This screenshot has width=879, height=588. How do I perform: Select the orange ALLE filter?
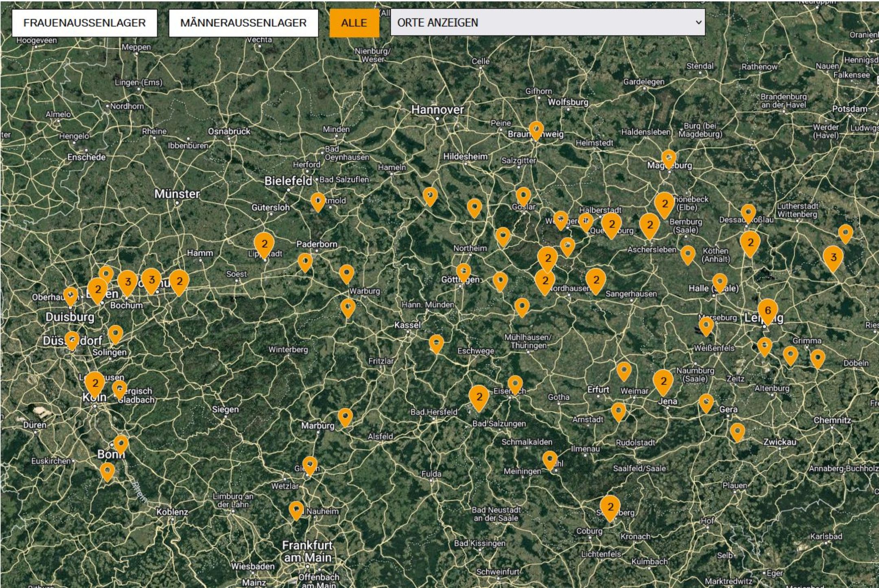354,23
